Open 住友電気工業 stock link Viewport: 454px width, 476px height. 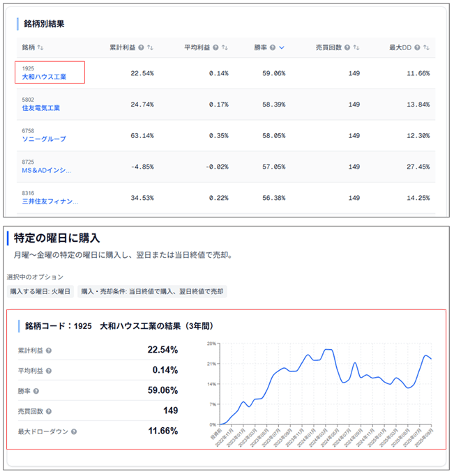point(41,108)
